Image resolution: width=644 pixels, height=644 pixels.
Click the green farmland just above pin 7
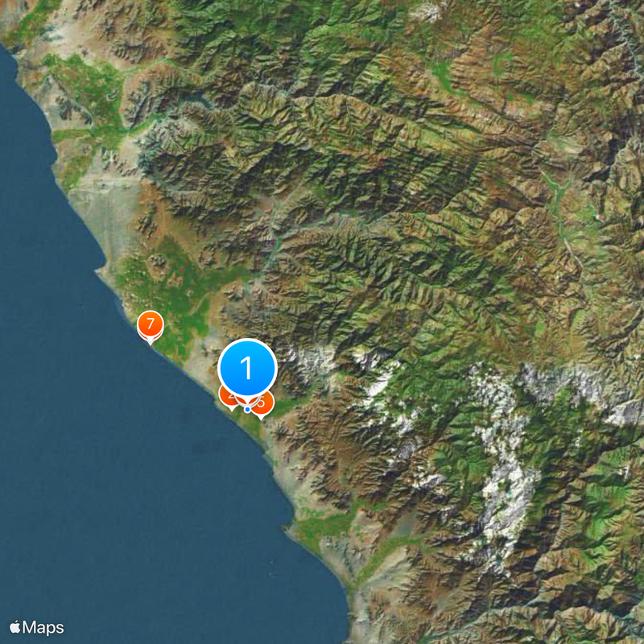click(164, 287)
